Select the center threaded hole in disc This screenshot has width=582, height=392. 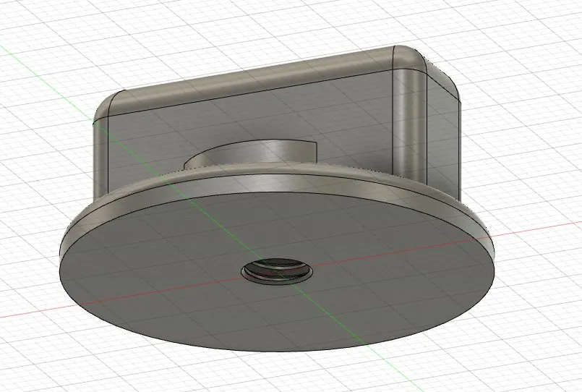(x=277, y=271)
